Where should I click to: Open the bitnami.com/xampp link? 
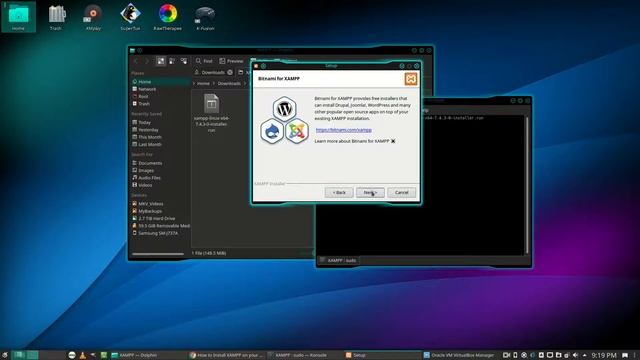[x=344, y=130]
